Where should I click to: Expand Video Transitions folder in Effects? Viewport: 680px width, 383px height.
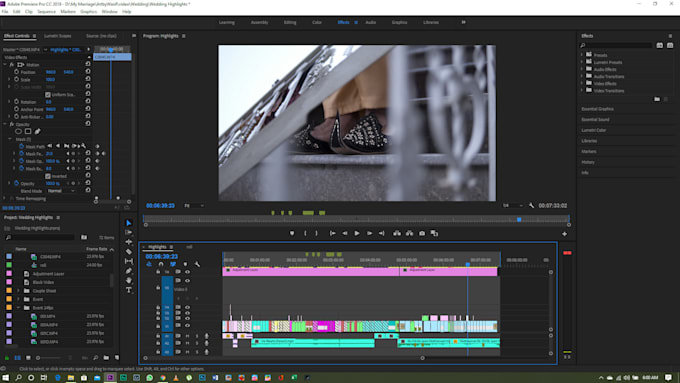click(582, 91)
